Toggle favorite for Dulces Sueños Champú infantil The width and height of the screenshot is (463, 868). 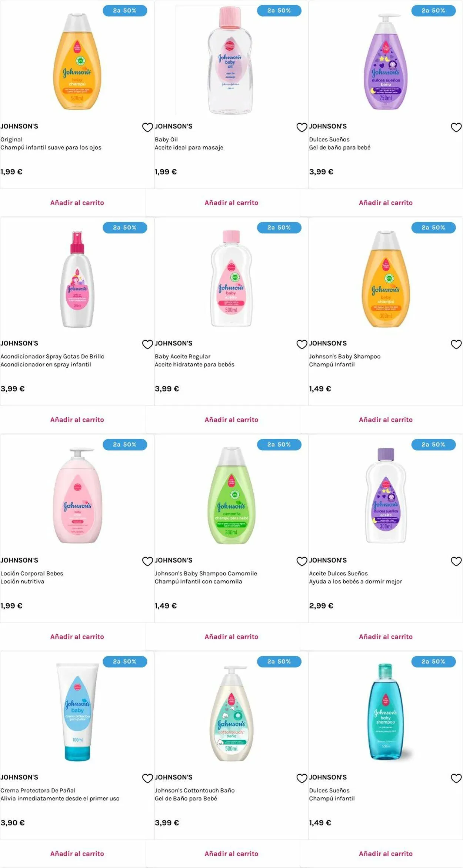point(456,778)
